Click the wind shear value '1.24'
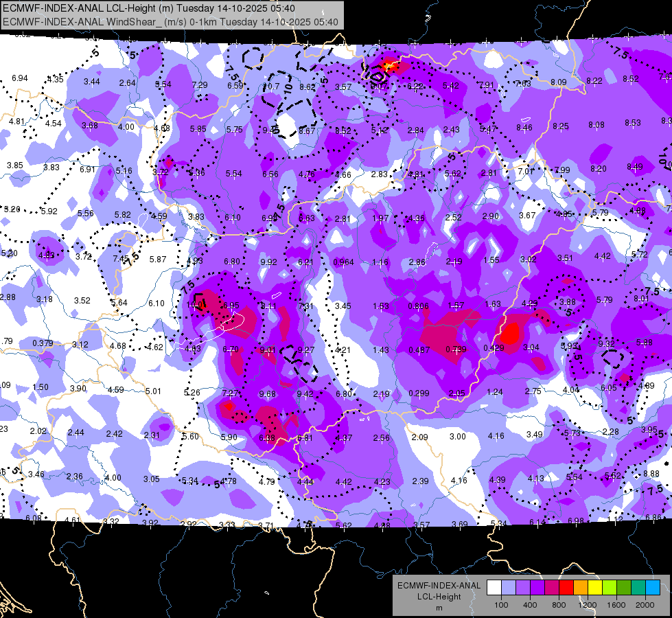 pos(495,392)
